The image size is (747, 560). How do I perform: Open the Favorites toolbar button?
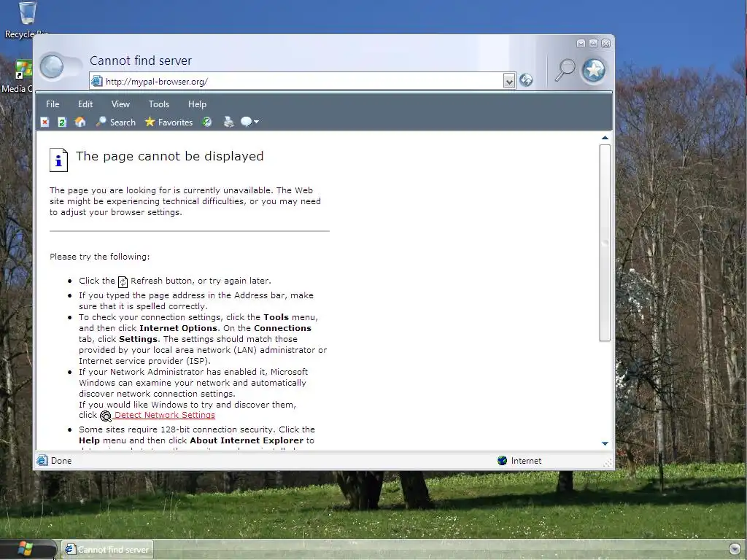169,122
